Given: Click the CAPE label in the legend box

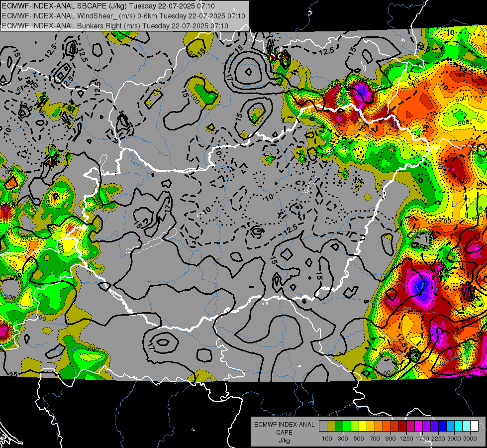Looking at the screenshot, I should pyautogui.click(x=284, y=433).
